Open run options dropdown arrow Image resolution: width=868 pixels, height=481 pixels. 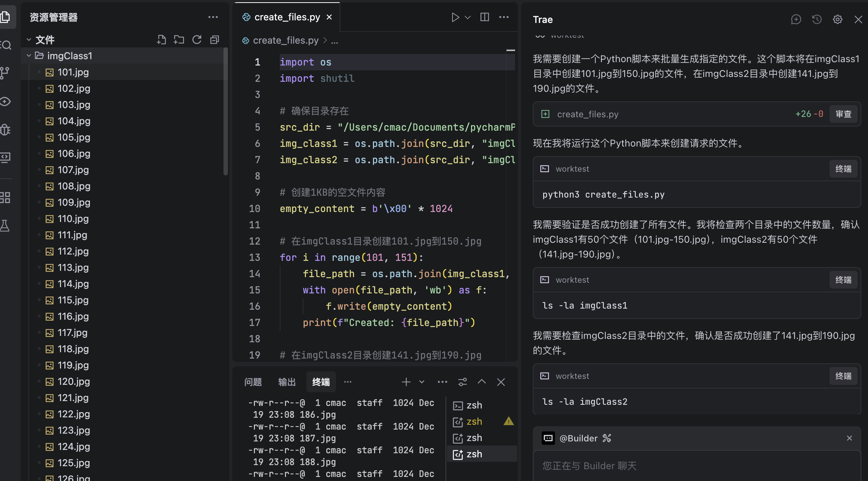(x=468, y=17)
